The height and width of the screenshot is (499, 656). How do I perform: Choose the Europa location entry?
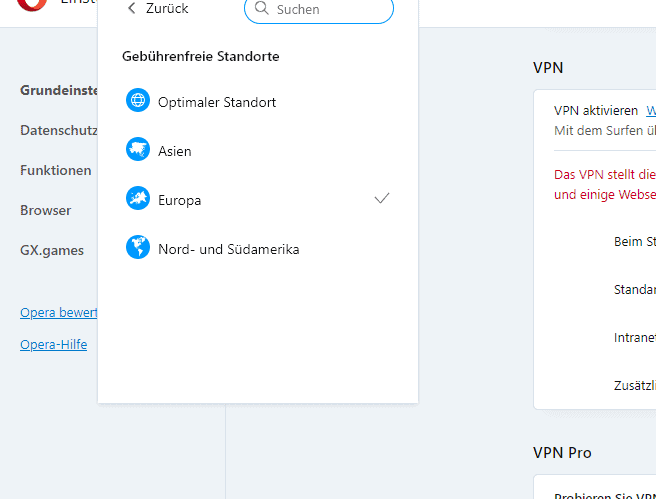pyautogui.click(x=258, y=199)
